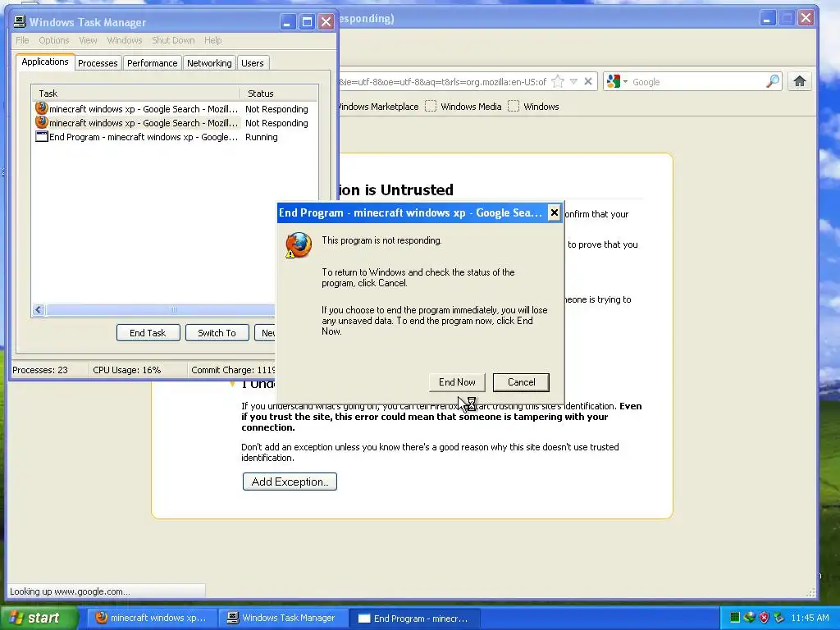Screen dimensions: 840x630
Task: Open Windows Marketplace bookmark
Action: pyautogui.click(x=378, y=107)
